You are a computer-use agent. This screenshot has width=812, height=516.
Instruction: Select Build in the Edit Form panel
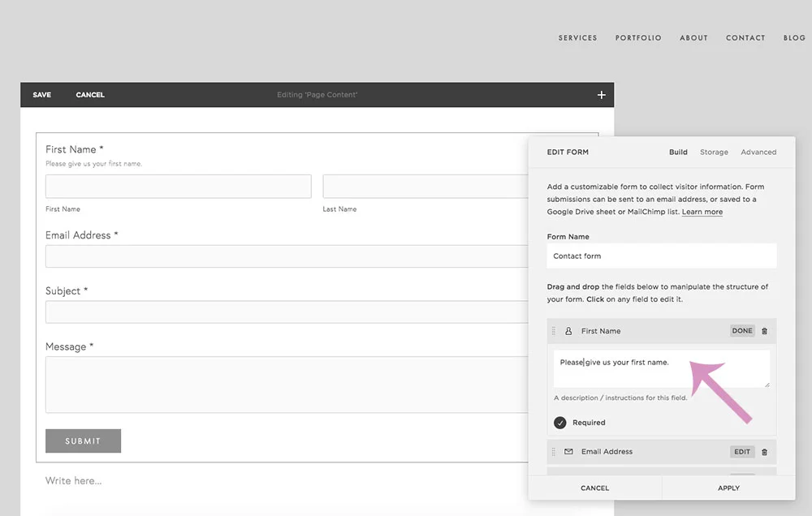(x=678, y=152)
